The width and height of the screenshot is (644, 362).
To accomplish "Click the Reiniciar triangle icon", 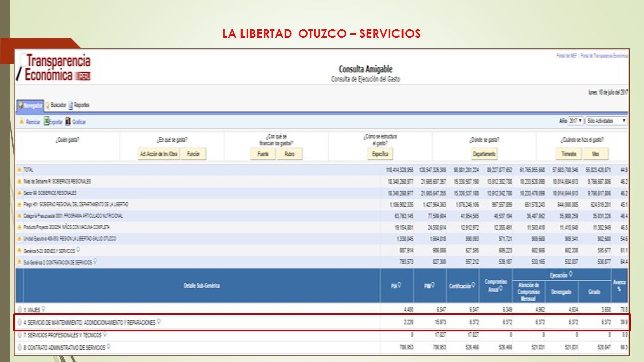I will 21,122.
